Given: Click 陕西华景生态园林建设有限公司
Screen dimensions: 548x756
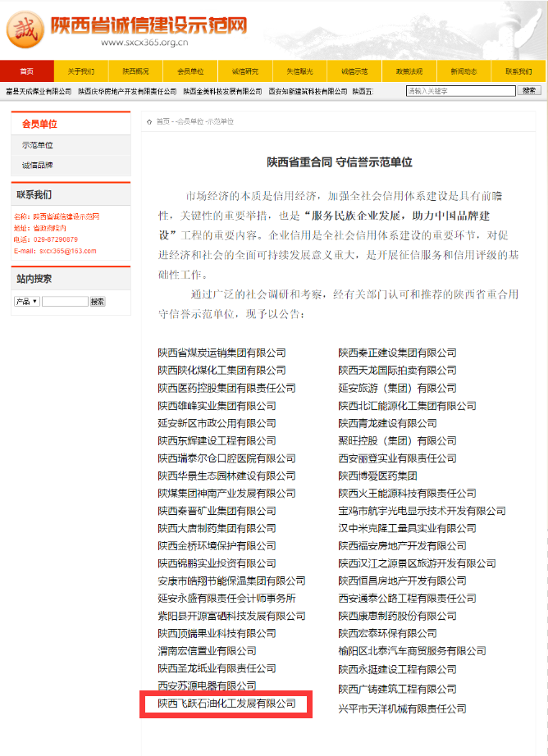Looking at the screenshot, I should coord(226,476).
